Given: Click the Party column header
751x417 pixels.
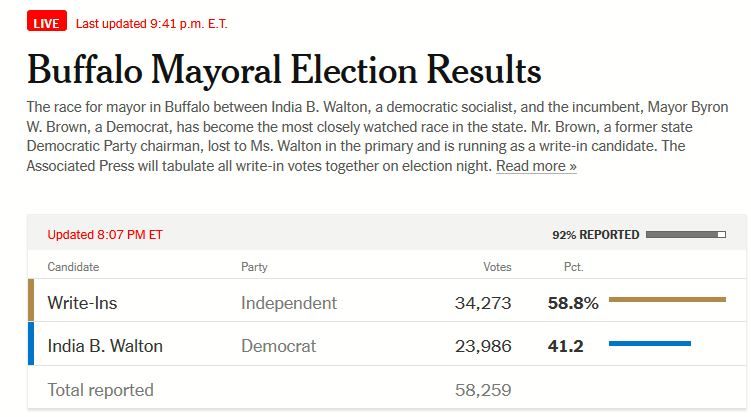Looking at the screenshot, I should point(254,267).
